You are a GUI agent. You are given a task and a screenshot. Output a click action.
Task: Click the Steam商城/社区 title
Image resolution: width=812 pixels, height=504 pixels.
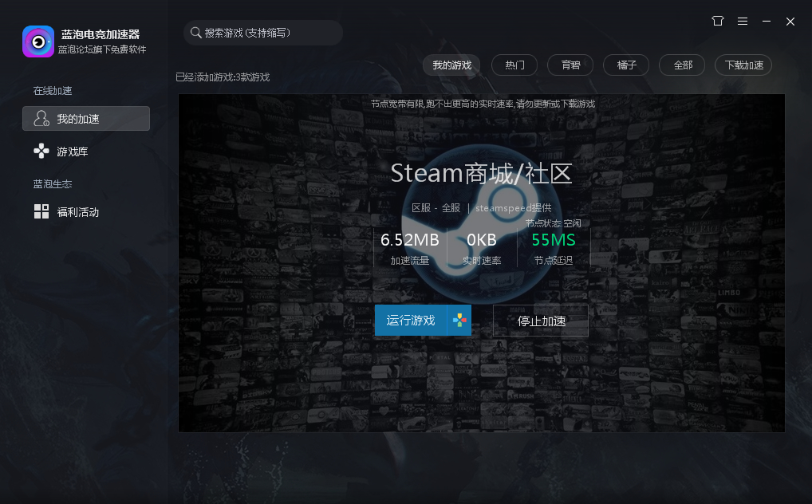[x=481, y=173]
